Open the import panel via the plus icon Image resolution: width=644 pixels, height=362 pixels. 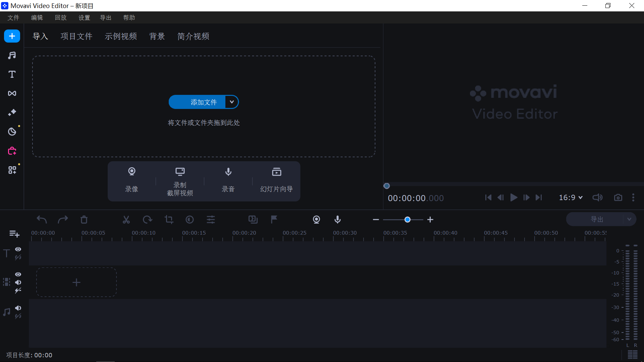click(12, 36)
